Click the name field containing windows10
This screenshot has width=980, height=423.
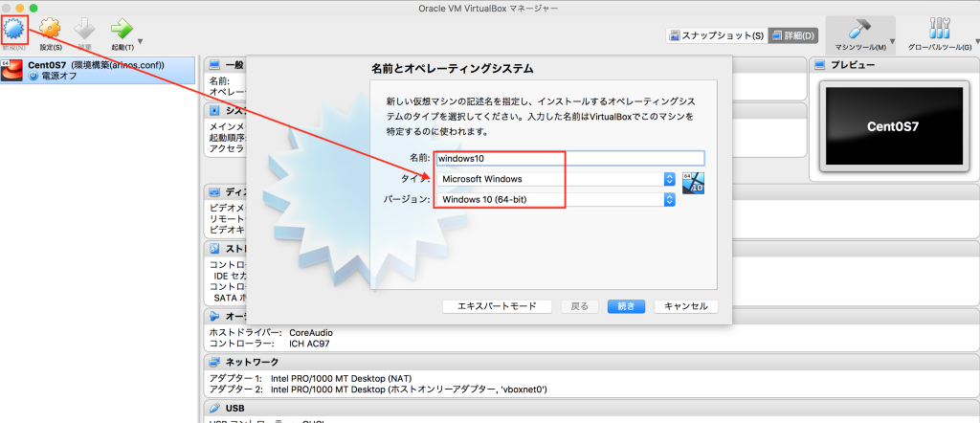click(569, 158)
